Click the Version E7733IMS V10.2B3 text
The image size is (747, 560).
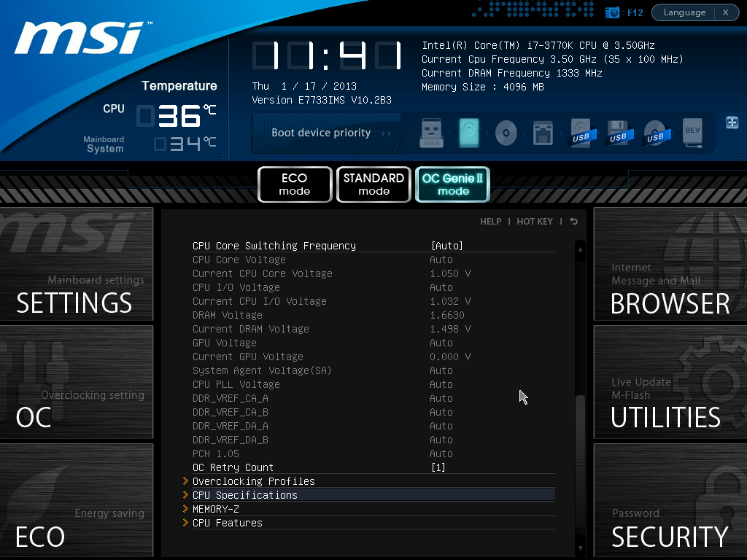322,100
